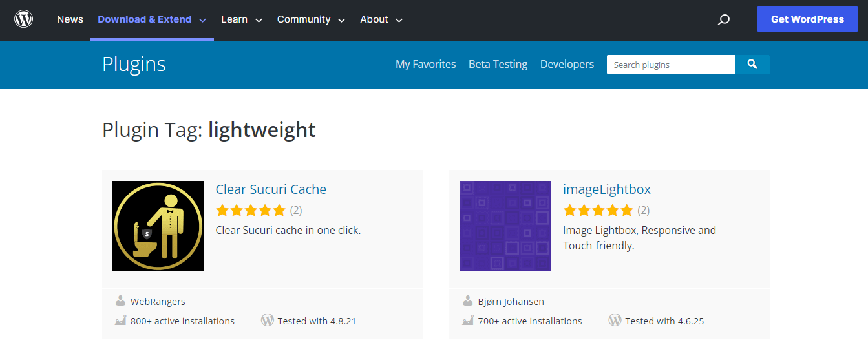Click the star rating for imageLightbox
This screenshot has height=358, width=868.
tap(598, 210)
